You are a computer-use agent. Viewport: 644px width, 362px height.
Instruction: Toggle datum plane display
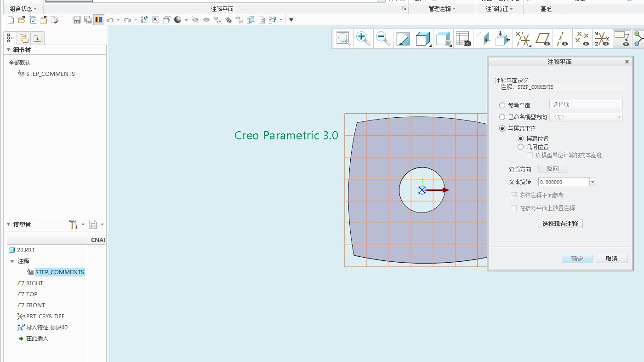click(543, 39)
